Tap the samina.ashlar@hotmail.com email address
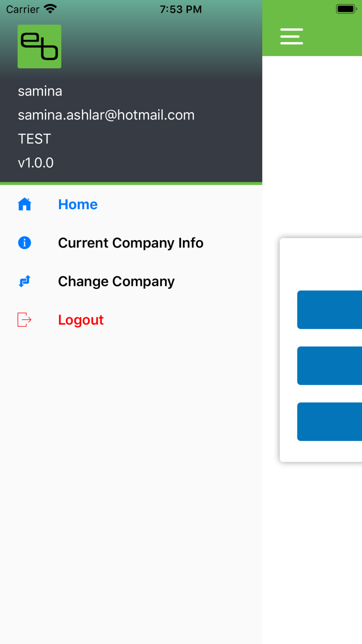 click(x=106, y=115)
